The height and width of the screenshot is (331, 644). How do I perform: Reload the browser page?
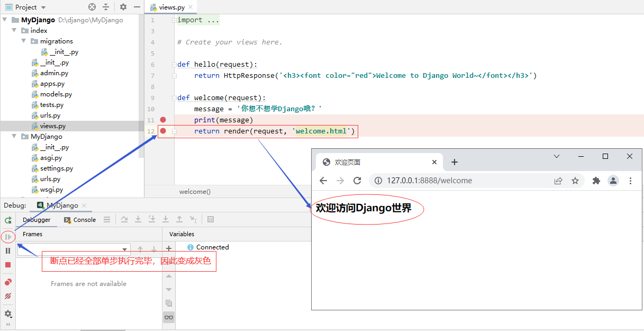pos(357,181)
